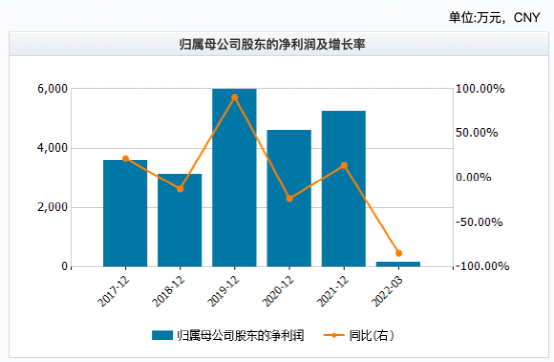This screenshot has height=362, width=554.
Task: Select the 2020-12 net profit bar
Action: [x=289, y=198]
